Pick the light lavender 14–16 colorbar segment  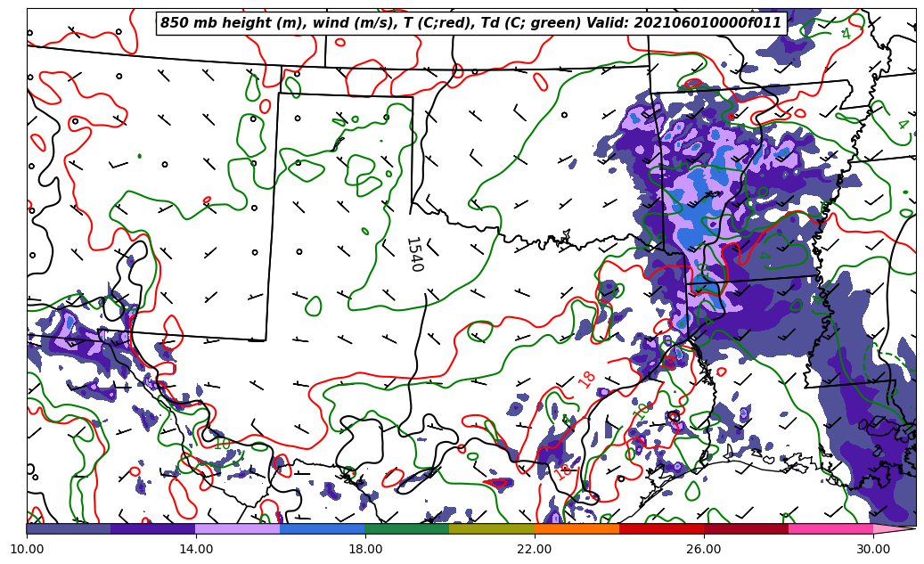pyautogui.click(x=238, y=528)
